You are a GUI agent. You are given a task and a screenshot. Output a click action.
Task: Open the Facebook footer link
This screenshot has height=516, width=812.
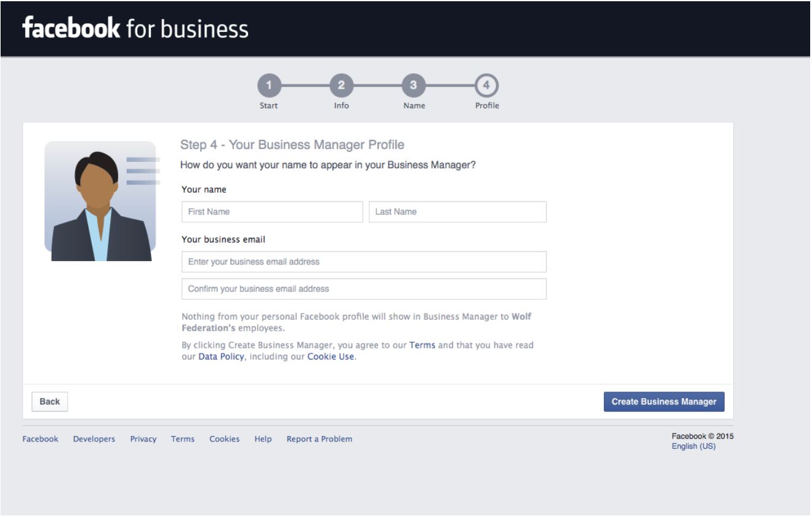[x=41, y=439]
